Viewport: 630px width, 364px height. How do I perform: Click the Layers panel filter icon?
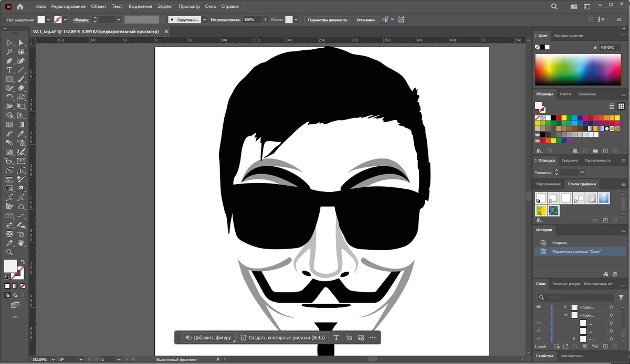(621, 297)
